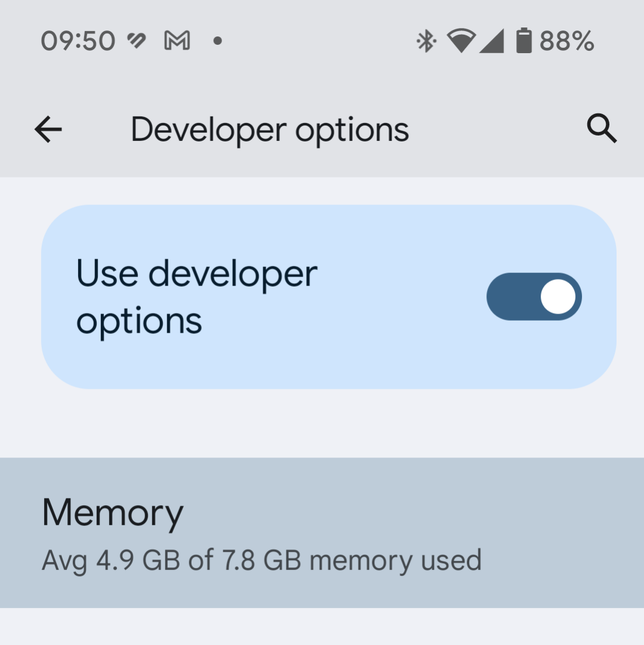
Task: Tap the Gmail notification icon
Action: (x=177, y=41)
